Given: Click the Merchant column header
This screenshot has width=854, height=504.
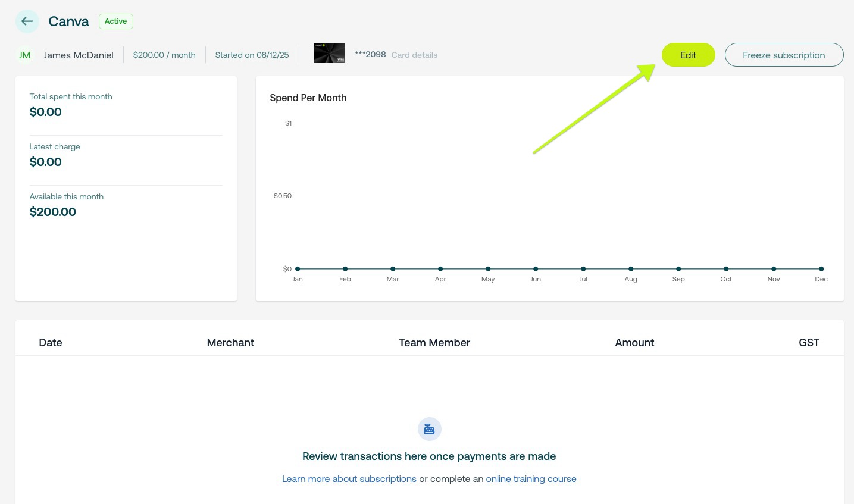Looking at the screenshot, I should pyautogui.click(x=230, y=343).
